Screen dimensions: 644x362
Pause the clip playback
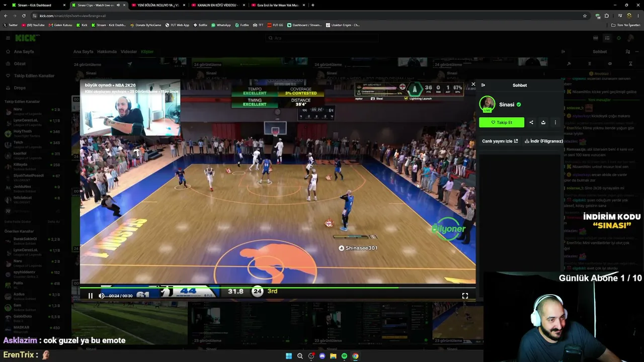click(x=91, y=296)
